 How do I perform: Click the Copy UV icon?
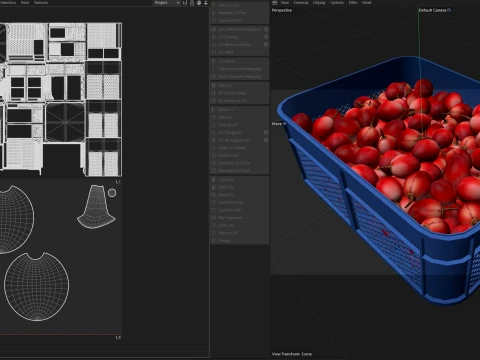[214, 180]
